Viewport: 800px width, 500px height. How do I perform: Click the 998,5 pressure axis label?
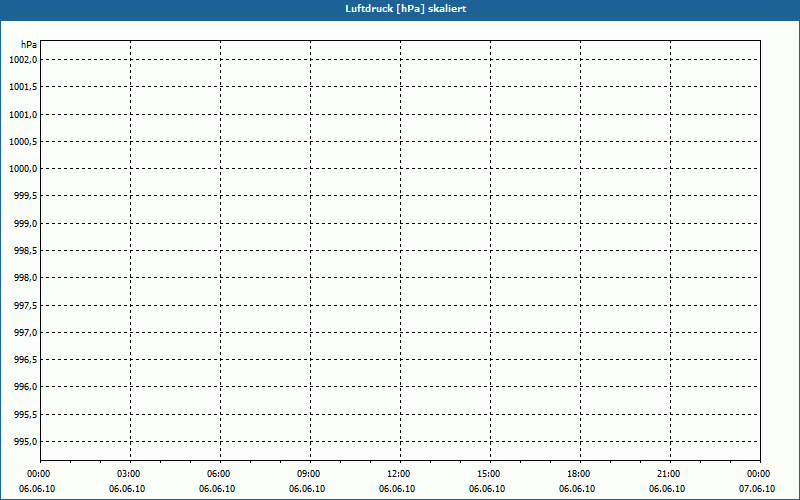[x=25, y=251]
